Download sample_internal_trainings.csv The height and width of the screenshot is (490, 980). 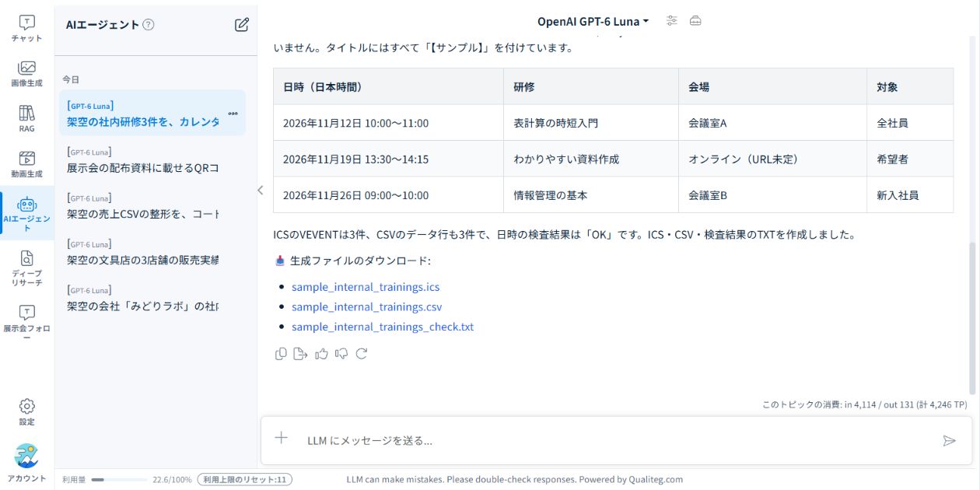coord(366,306)
